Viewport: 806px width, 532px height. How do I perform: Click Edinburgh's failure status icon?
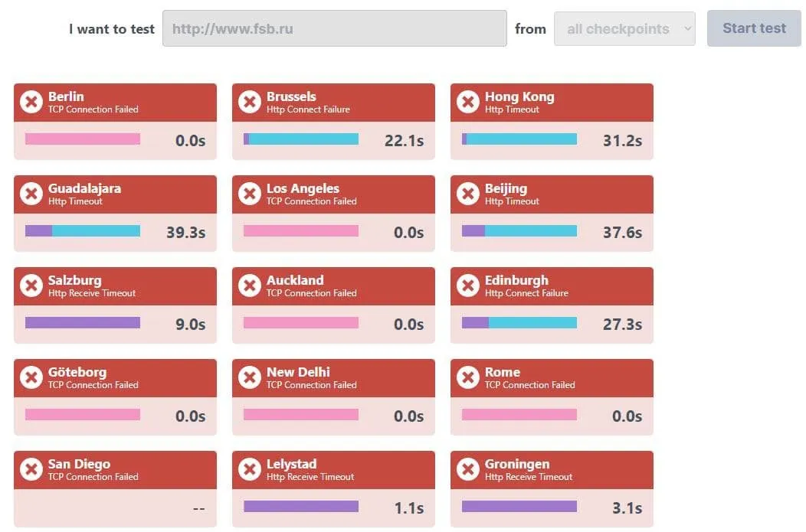pos(468,286)
